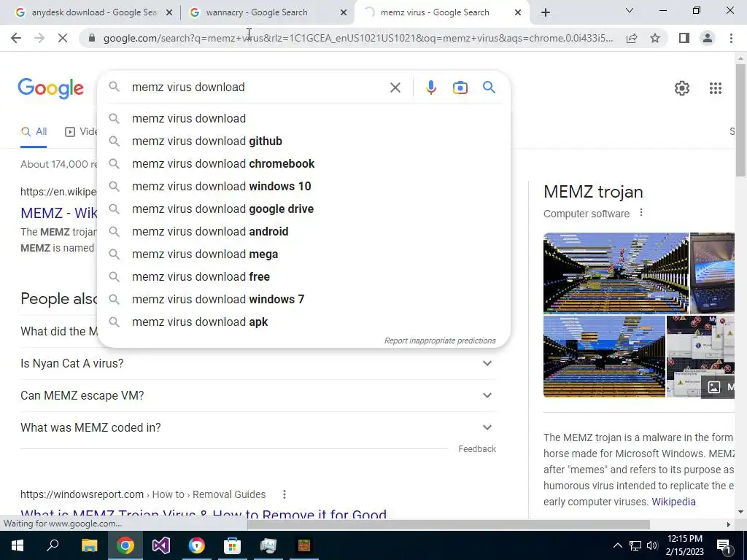Open lower-left MEMZ image thumbnail
The image size is (747, 560).
coord(604,356)
